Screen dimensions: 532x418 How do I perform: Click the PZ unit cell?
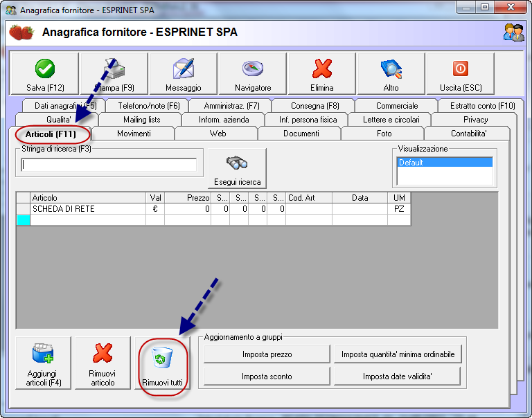(399, 209)
